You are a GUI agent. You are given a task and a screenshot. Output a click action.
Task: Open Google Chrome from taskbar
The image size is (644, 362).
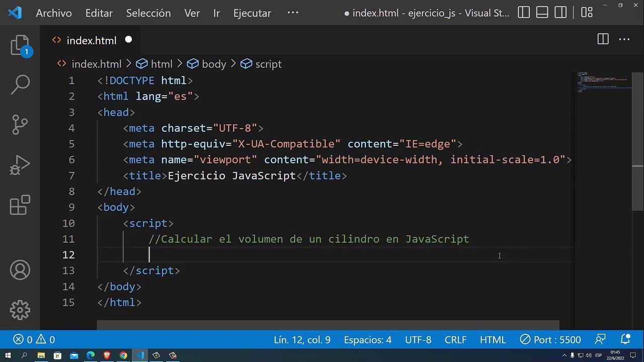123,355
